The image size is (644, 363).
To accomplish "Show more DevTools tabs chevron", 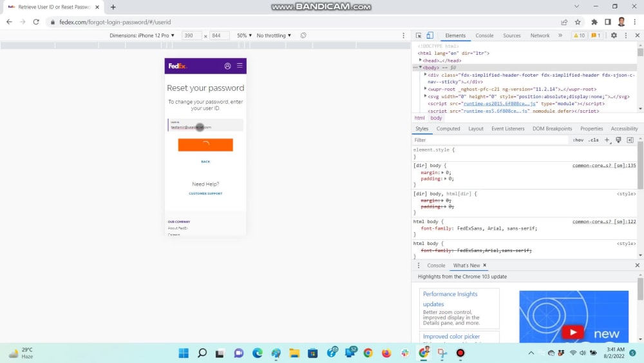I will [x=560, y=35].
